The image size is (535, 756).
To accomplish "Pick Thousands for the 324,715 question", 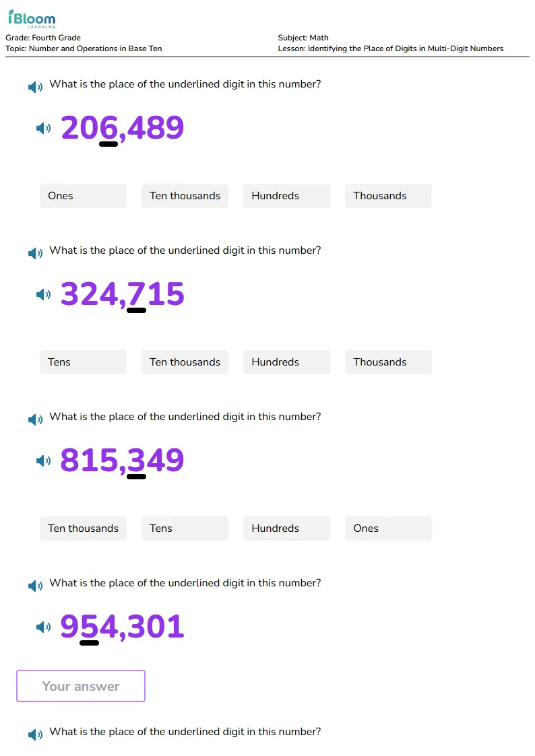I will tap(388, 362).
